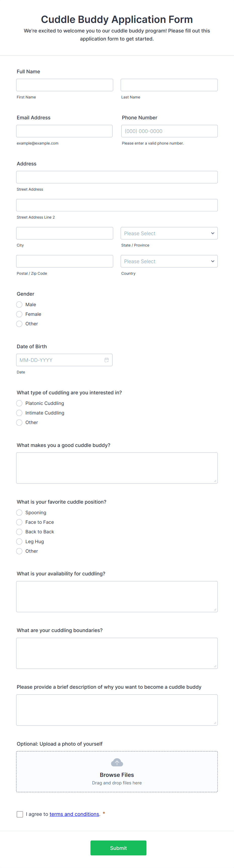Expand the State / Province dropdown

(x=169, y=233)
